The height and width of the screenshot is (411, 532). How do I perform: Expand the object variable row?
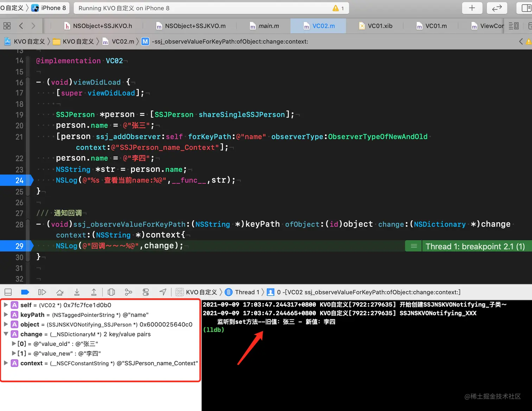(6, 324)
